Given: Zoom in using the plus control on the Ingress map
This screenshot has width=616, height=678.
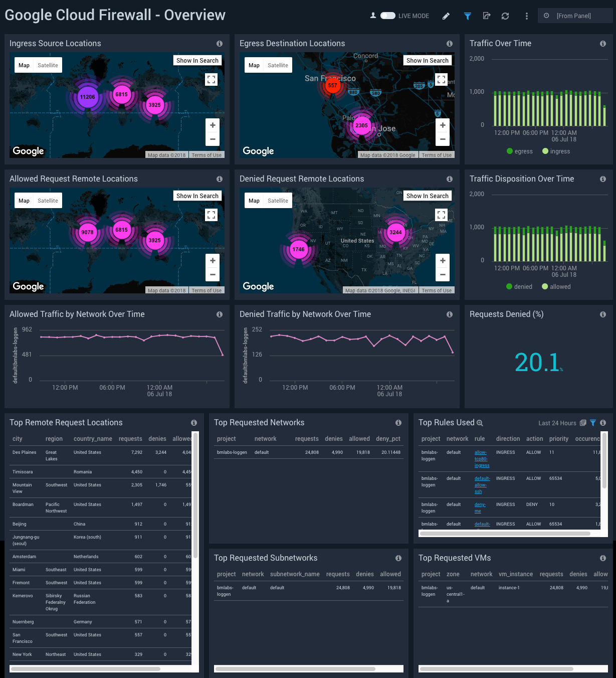Looking at the screenshot, I should click(x=212, y=125).
